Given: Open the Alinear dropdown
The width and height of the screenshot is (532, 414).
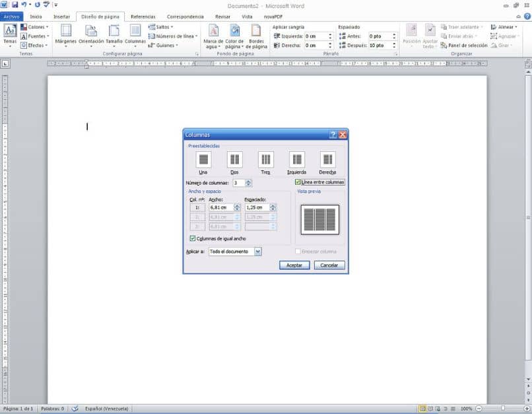Looking at the screenshot, I should [x=504, y=27].
